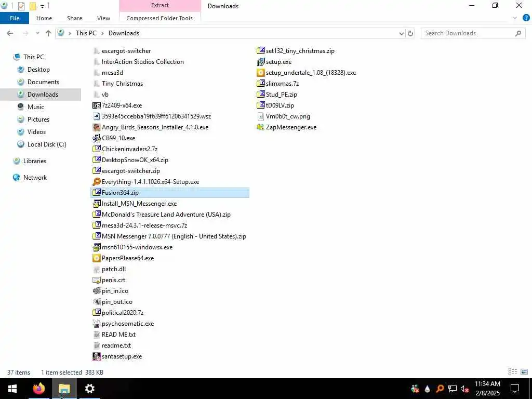Select Music in the navigation pane
532x399 pixels.
(x=36, y=107)
